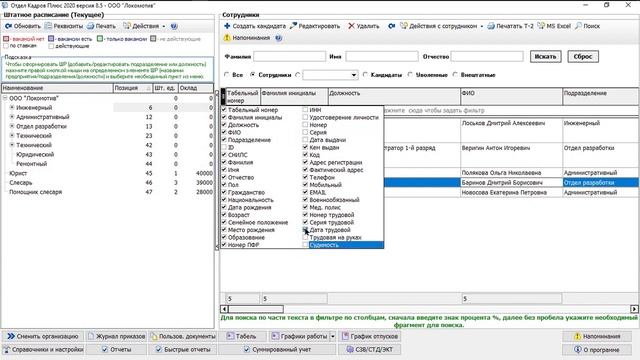
Task: Select the Юрист row in staffing tree
Action: pos(107,173)
